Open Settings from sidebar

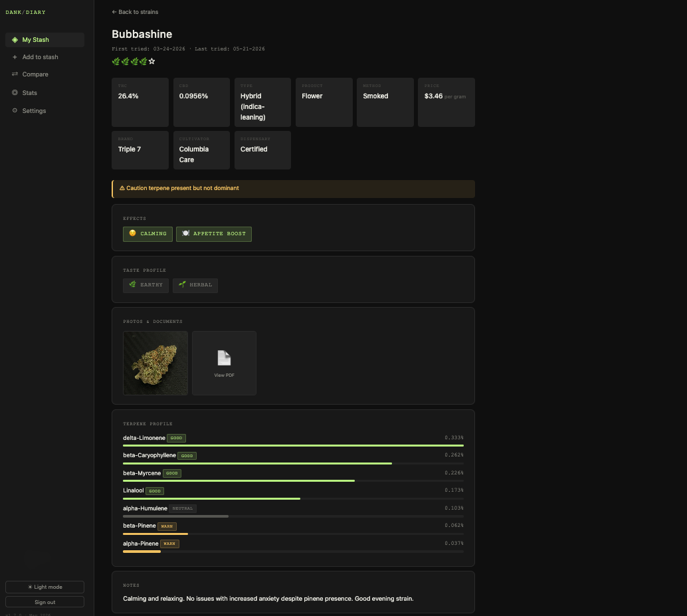point(45,110)
